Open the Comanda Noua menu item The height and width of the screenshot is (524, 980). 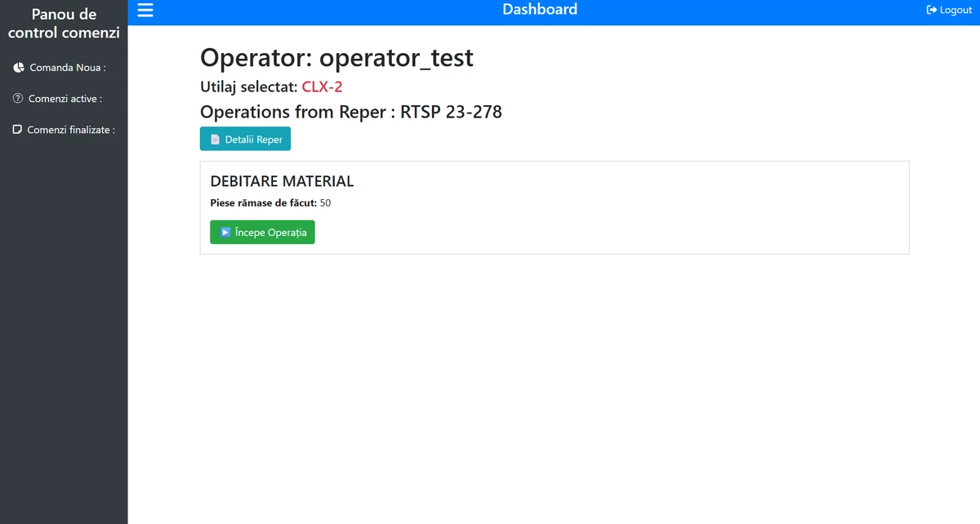pyautogui.click(x=68, y=68)
